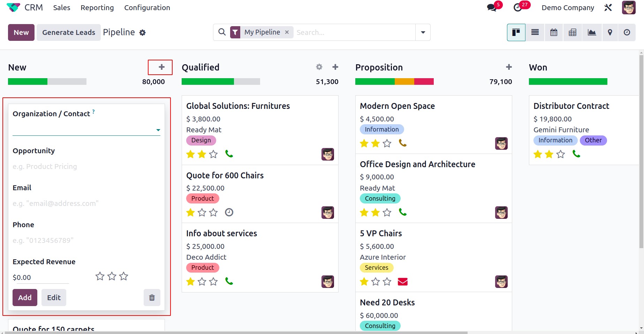Click the Email input field
The width and height of the screenshot is (644, 334).
86,203
